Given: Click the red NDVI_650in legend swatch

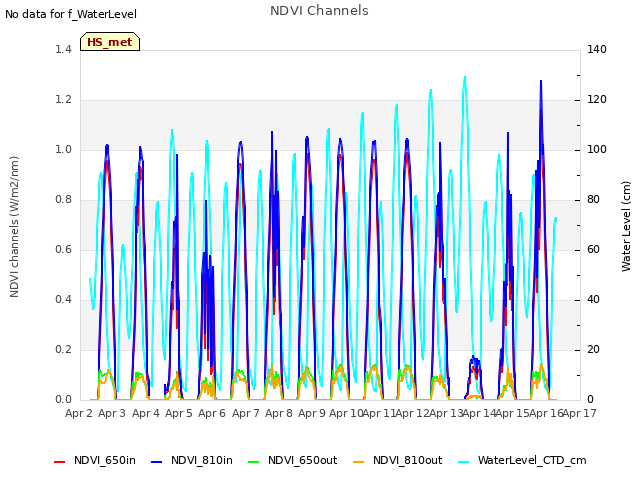Looking at the screenshot, I should click(60, 462).
